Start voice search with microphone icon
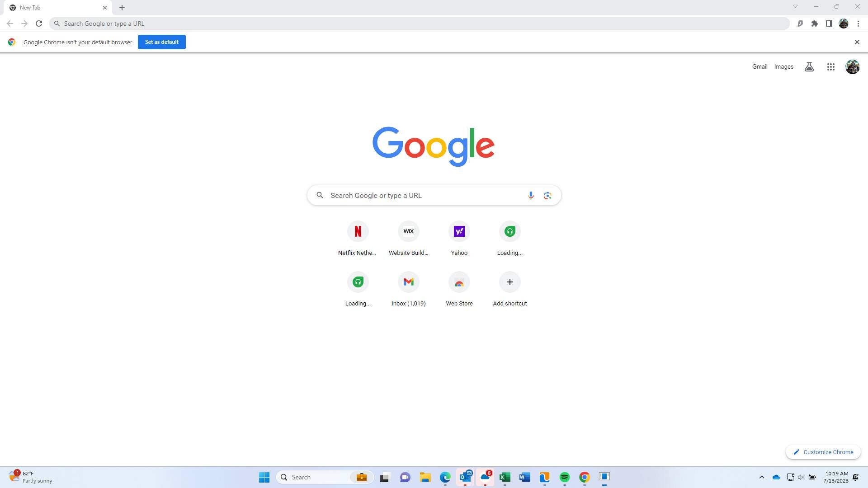868x488 pixels. tap(531, 195)
